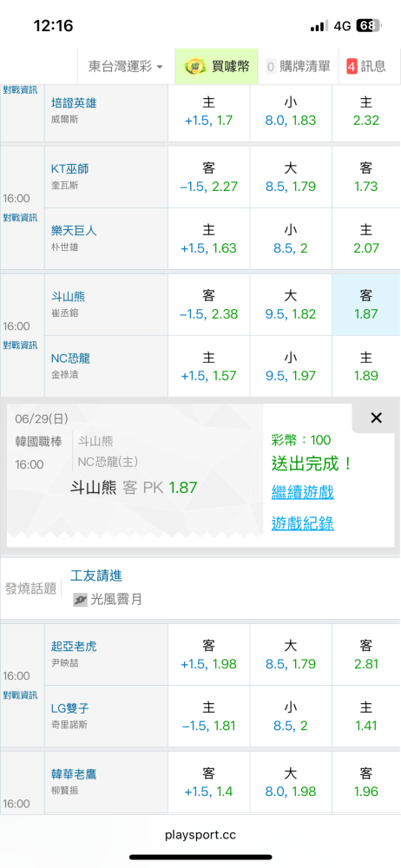The image size is (401, 868).
Task: Open team page for 樂天巨人
Action: tap(74, 230)
